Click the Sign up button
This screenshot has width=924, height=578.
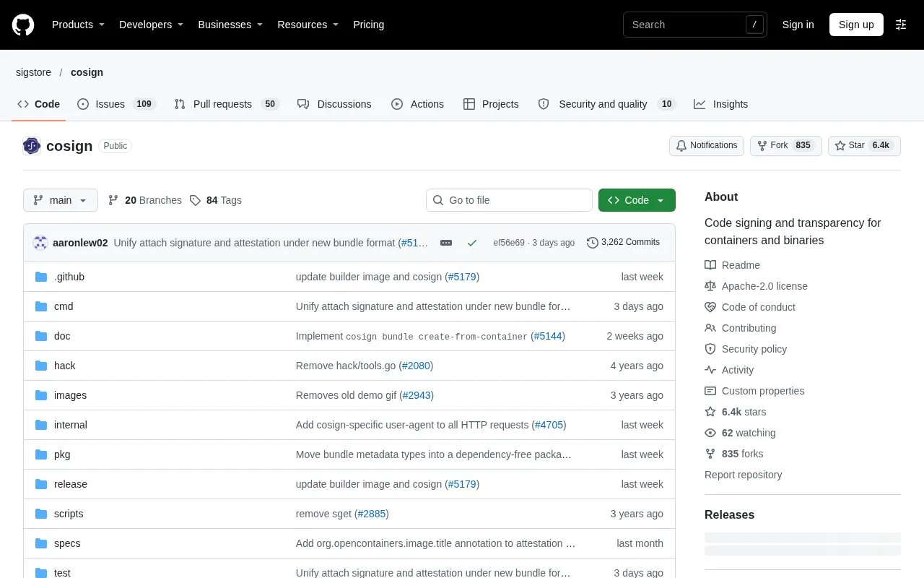click(x=856, y=25)
